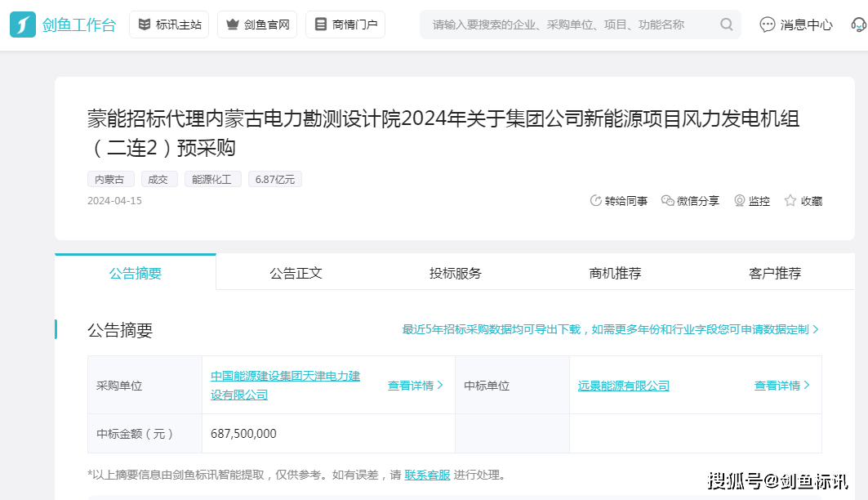Click the 剑鱼工作台 logo icon
Image resolution: width=868 pixels, height=500 pixels.
[x=23, y=25]
